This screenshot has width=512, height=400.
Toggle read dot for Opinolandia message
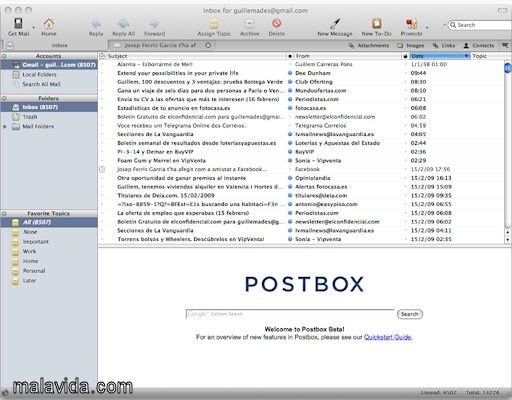coord(290,178)
